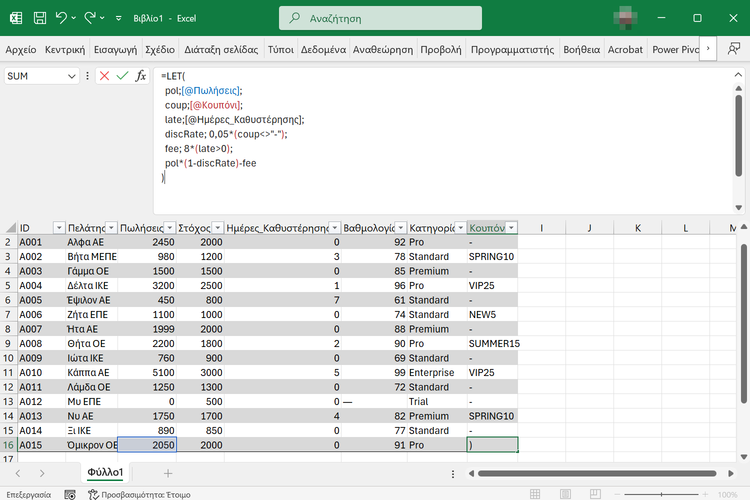Image resolution: width=750 pixels, height=500 pixels.
Task: Add a new sheet with plus icon
Action: pos(168,472)
